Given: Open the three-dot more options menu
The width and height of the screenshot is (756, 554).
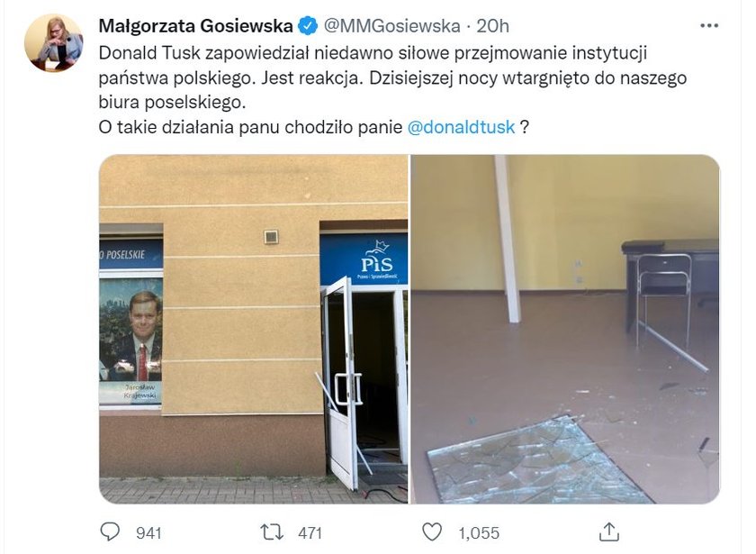Looking at the screenshot, I should 709,26.
